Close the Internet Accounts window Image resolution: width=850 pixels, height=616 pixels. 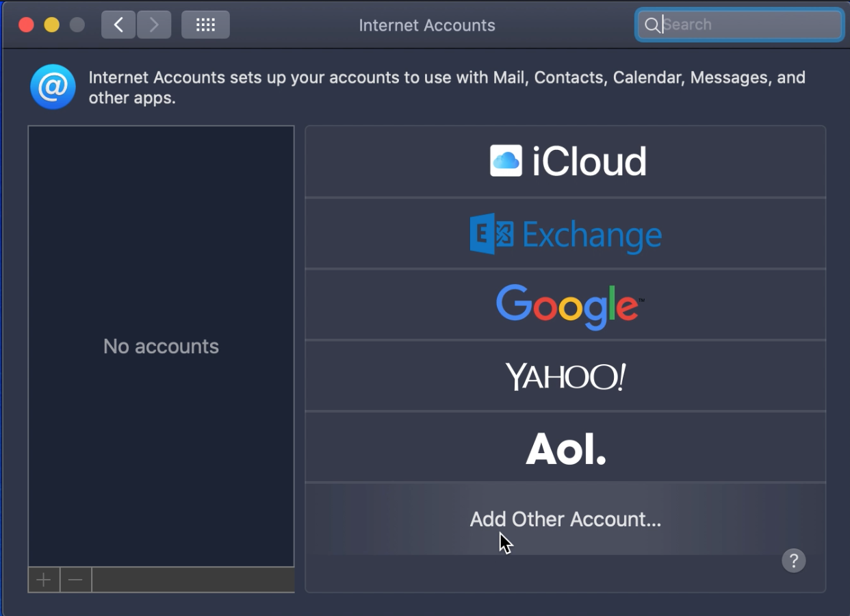pos(26,25)
